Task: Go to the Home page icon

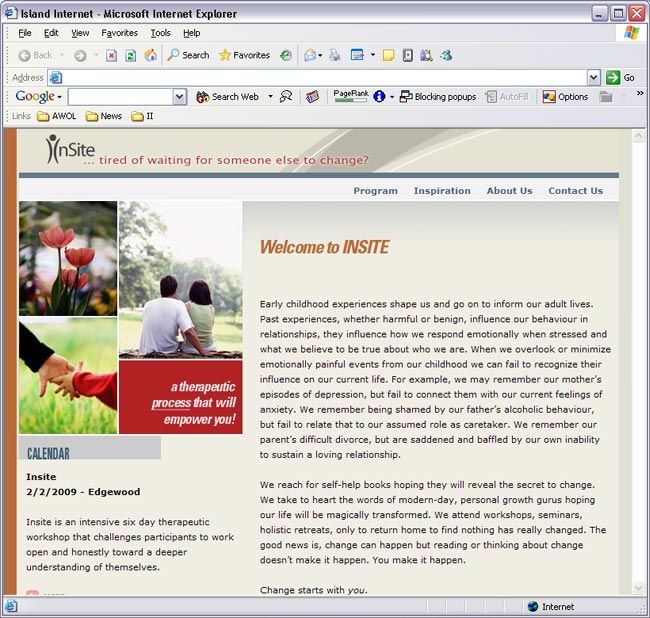Action: [150, 55]
